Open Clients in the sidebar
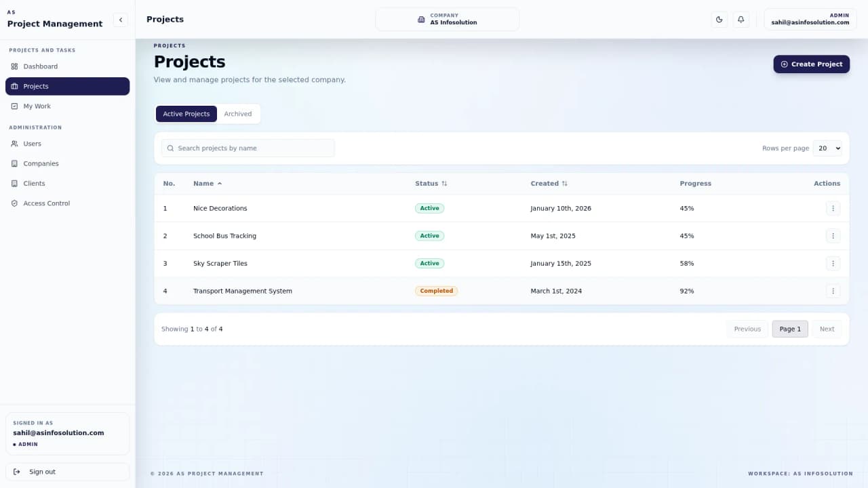The width and height of the screenshot is (868, 488). (x=67, y=184)
